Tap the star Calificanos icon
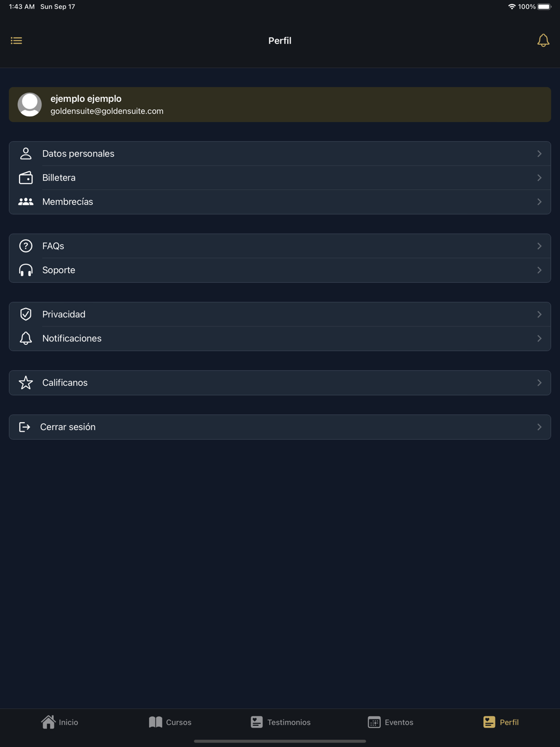 tap(26, 383)
